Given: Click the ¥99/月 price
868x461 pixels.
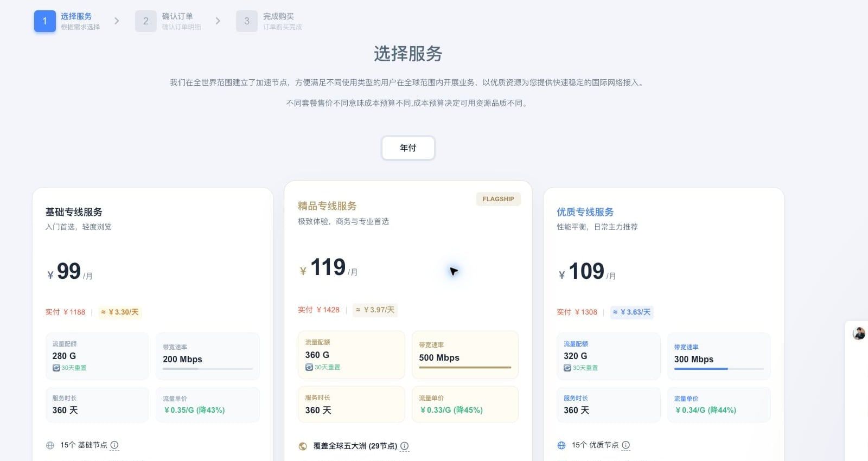Looking at the screenshot, I should click(x=69, y=271).
